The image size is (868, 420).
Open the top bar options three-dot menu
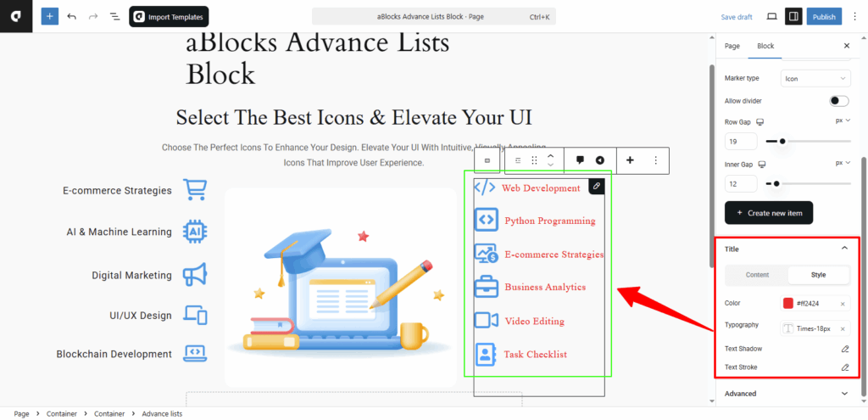[854, 17]
